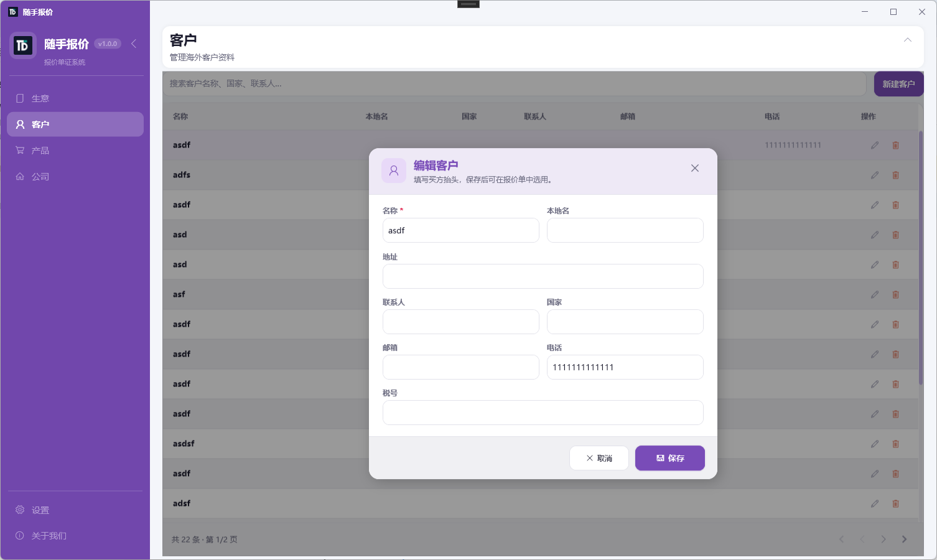The height and width of the screenshot is (560, 937).
Task: Edit the adsf customer row
Action: pos(875,503)
